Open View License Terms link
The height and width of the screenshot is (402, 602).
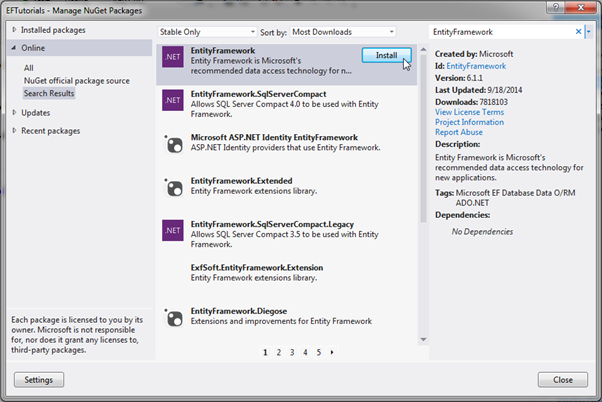pyautogui.click(x=469, y=112)
